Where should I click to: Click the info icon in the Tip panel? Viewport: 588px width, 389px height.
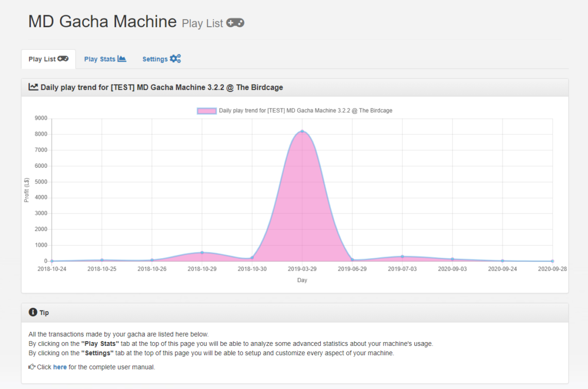(33, 312)
